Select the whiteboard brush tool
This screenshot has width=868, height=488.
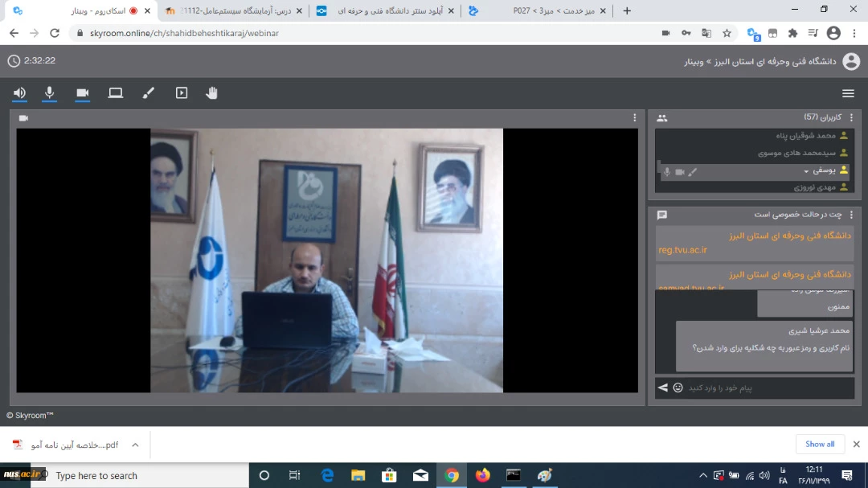click(148, 93)
